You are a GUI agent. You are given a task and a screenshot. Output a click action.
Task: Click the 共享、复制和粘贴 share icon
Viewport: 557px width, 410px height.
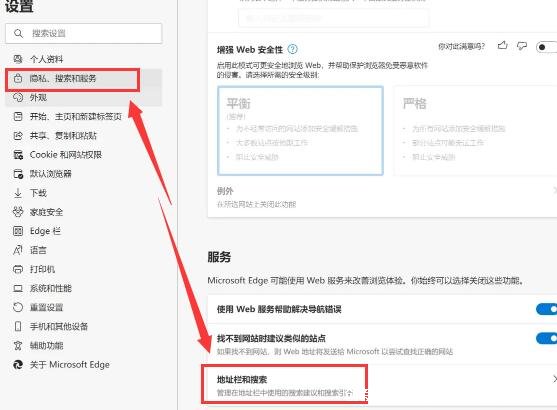coord(18,135)
